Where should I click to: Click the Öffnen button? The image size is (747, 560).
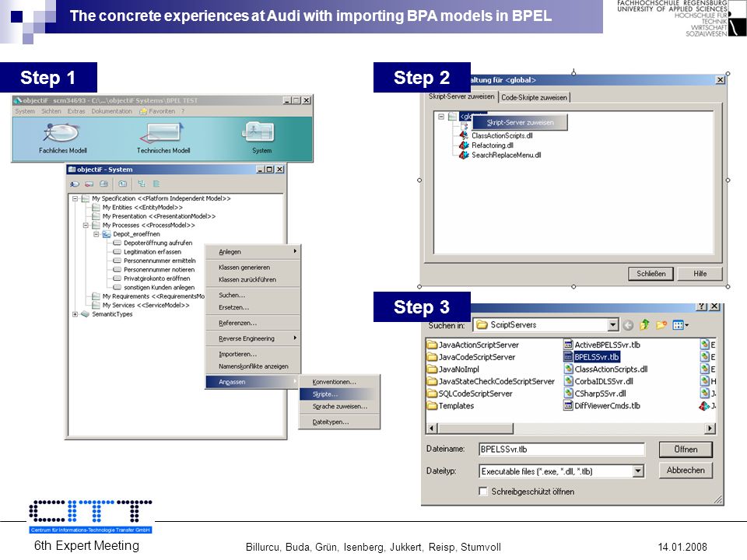pyautogui.click(x=686, y=450)
